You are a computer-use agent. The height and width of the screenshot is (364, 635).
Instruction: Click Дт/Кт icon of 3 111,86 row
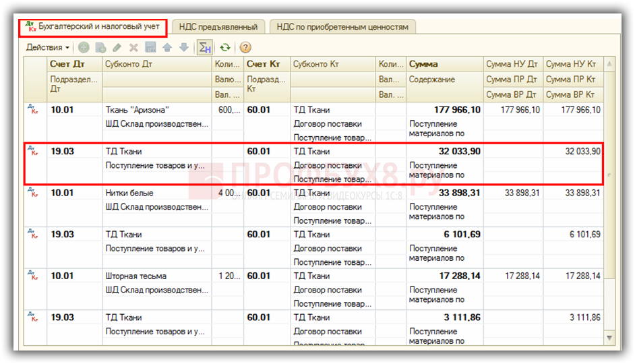33,317
